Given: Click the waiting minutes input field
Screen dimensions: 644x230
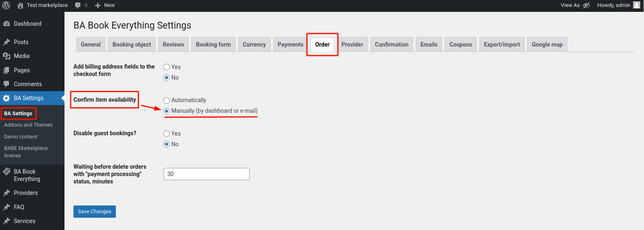Looking at the screenshot, I should point(207,174).
